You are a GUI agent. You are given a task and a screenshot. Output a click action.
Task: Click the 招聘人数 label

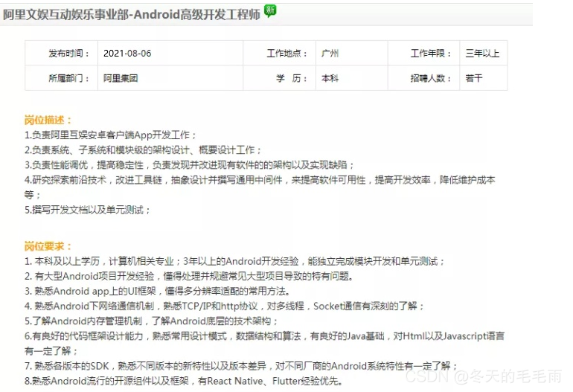(x=431, y=78)
